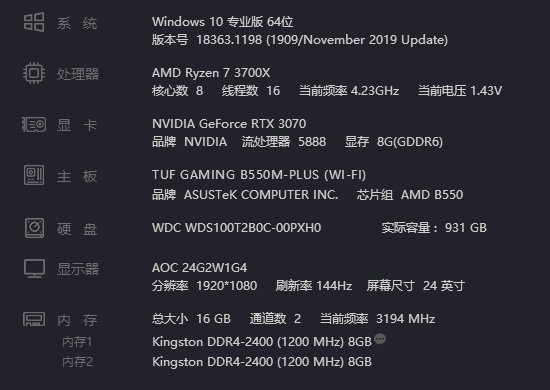Click the AMD Ryzen 7 3700X text
550x390 pixels.
coord(211,73)
